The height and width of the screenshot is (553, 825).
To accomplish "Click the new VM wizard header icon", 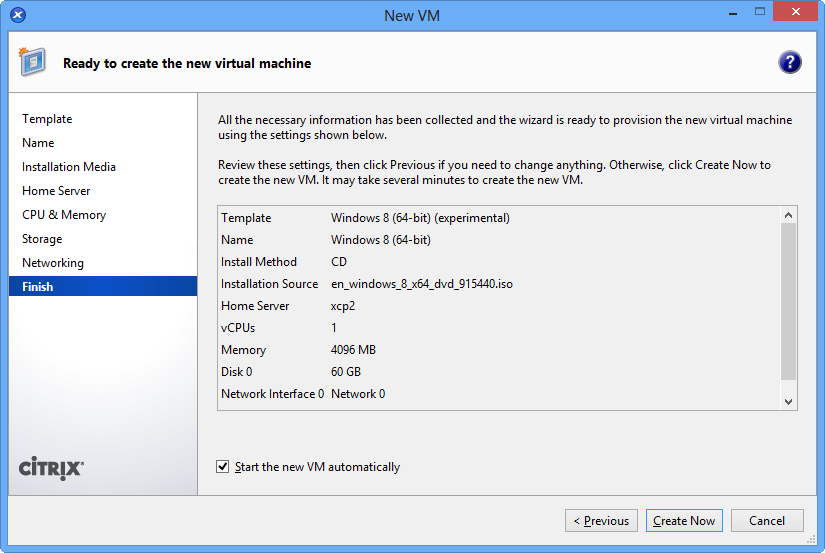I will click(x=32, y=62).
